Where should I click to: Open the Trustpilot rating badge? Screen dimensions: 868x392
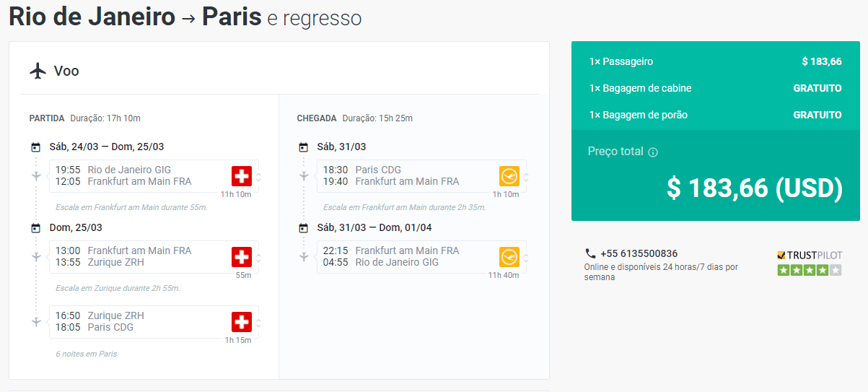(810, 263)
